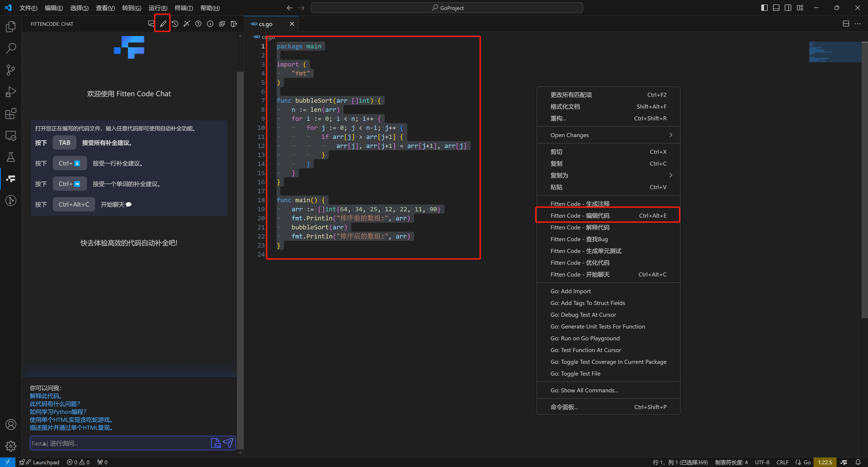Expand the 复制为 submenu

pos(608,176)
